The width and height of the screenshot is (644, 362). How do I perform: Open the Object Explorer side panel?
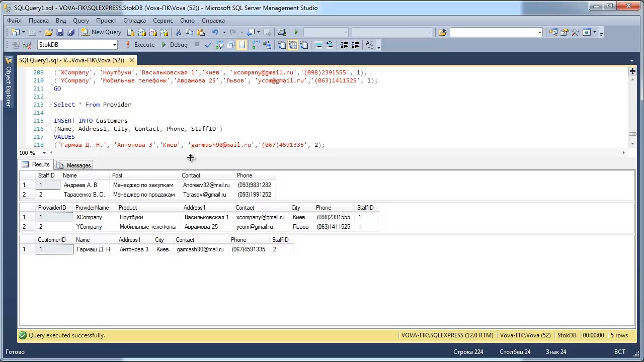pyautogui.click(x=8, y=82)
